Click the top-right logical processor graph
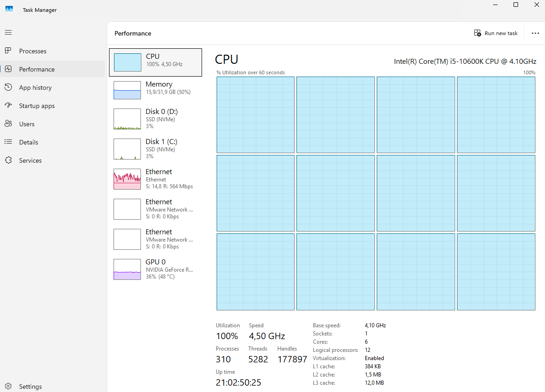The image size is (545, 392). 496,115
